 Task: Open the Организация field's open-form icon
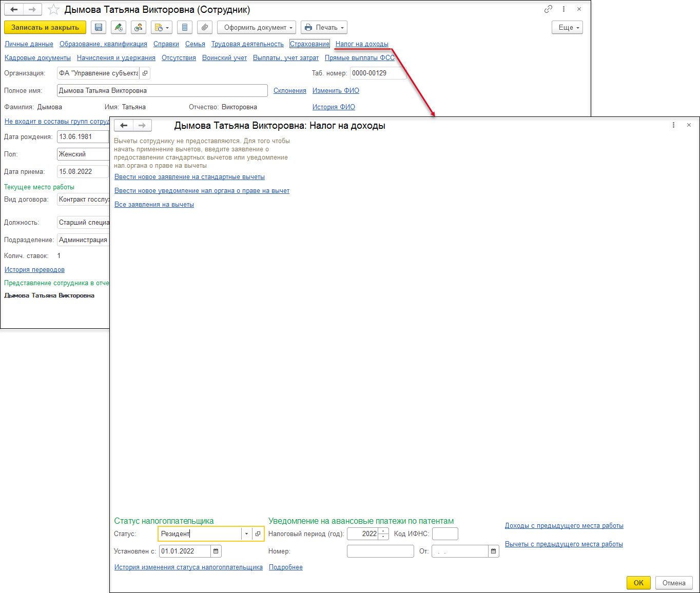[x=145, y=73]
